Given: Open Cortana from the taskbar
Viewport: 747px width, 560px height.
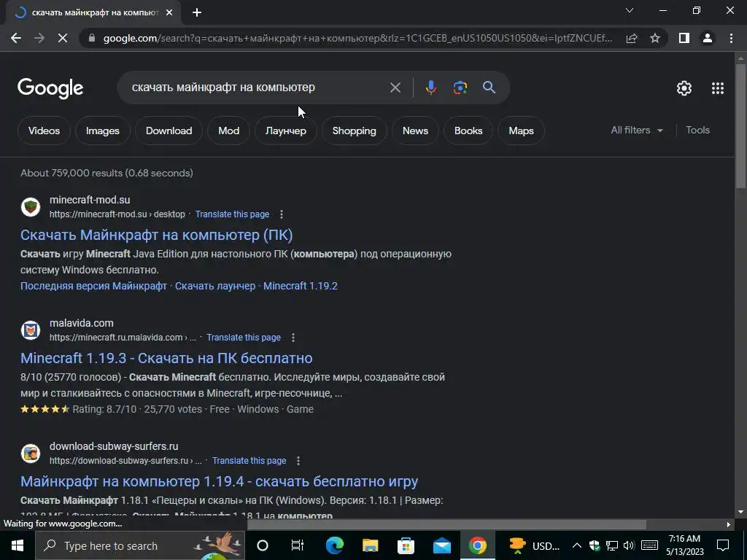Looking at the screenshot, I should pos(263,545).
